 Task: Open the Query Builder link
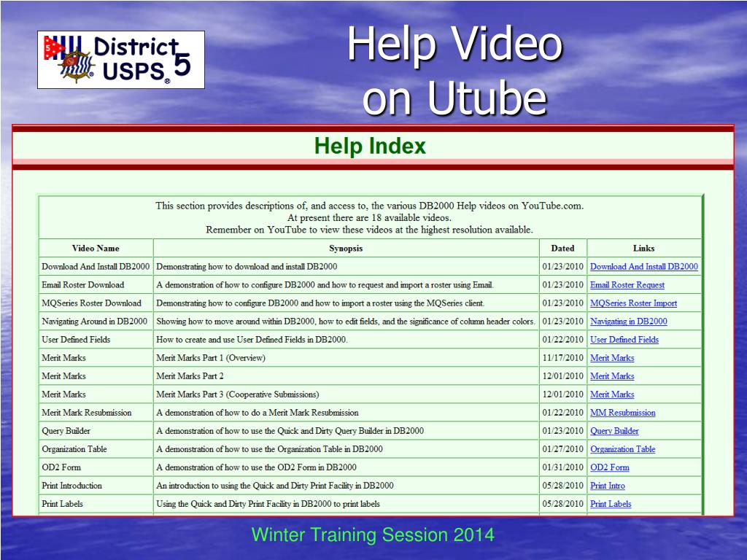click(614, 431)
